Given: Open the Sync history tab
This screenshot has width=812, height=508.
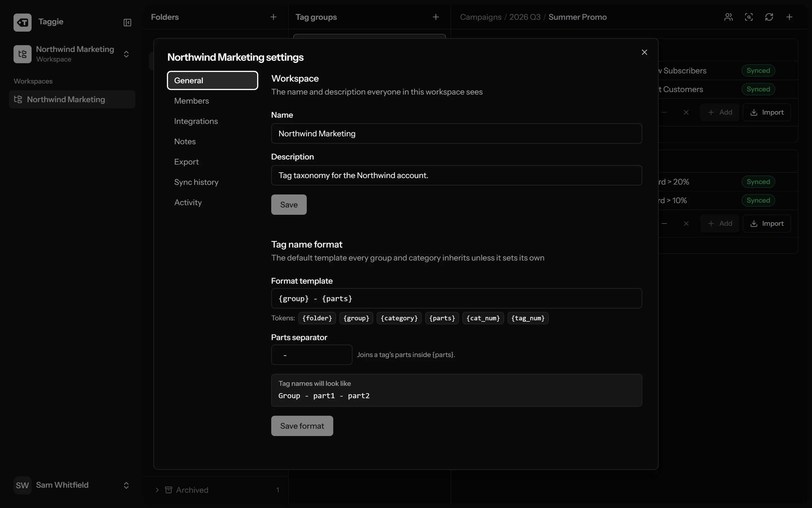Looking at the screenshot, I should (212, 182).
